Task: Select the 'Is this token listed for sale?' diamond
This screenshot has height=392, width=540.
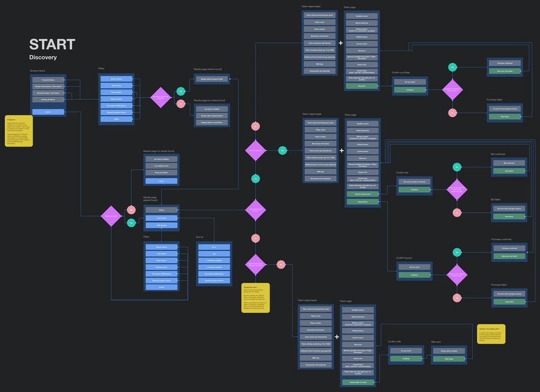Action: pos(255,210)
